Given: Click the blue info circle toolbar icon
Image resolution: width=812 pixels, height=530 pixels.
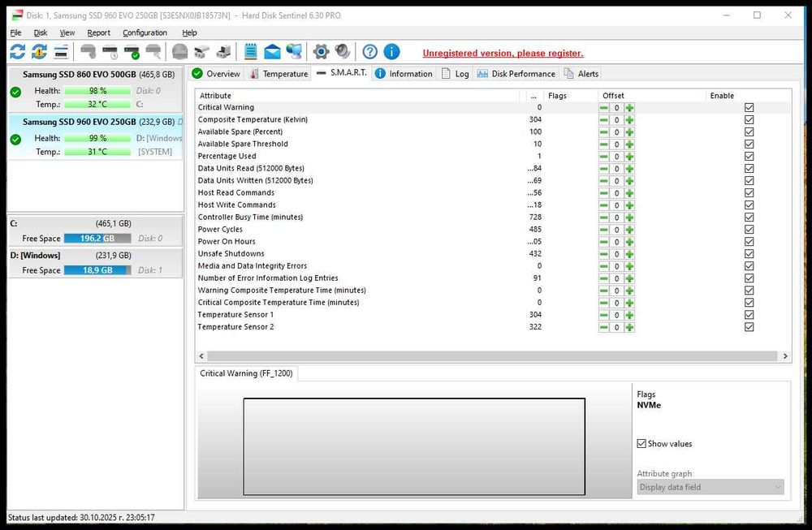Looking at the screenshot, I should [x=391, y=52].
